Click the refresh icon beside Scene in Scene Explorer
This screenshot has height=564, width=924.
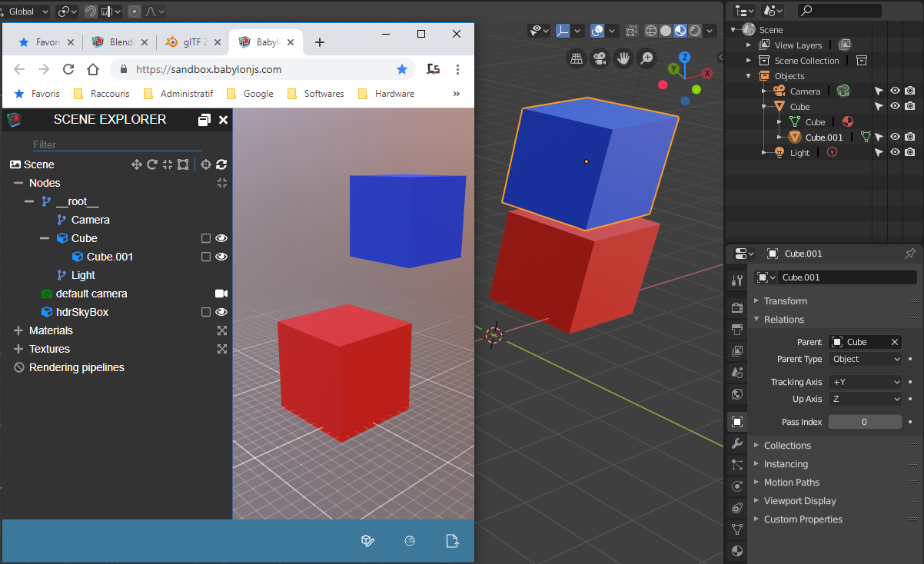pos(222,164)
